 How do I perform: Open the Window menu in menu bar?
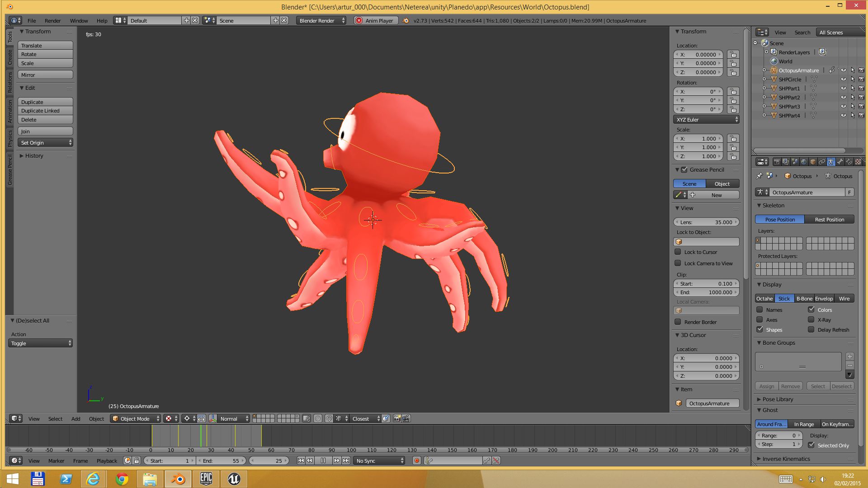click(x=79, y=20)
